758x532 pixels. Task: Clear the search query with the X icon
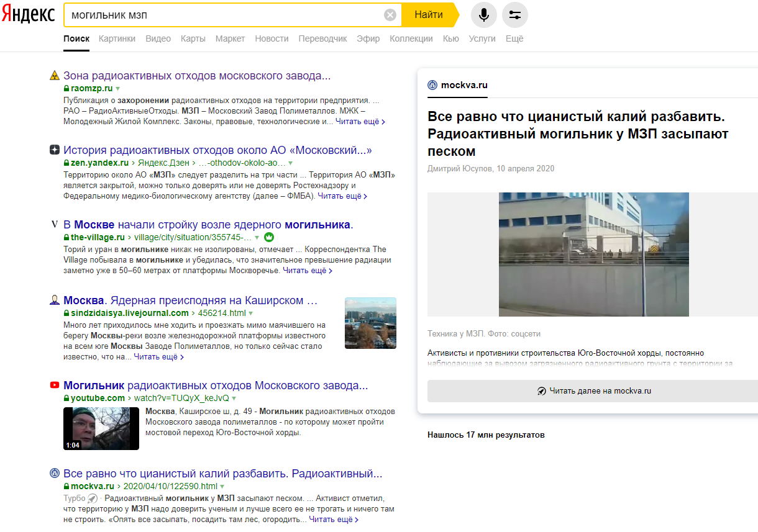pos(390,15)
